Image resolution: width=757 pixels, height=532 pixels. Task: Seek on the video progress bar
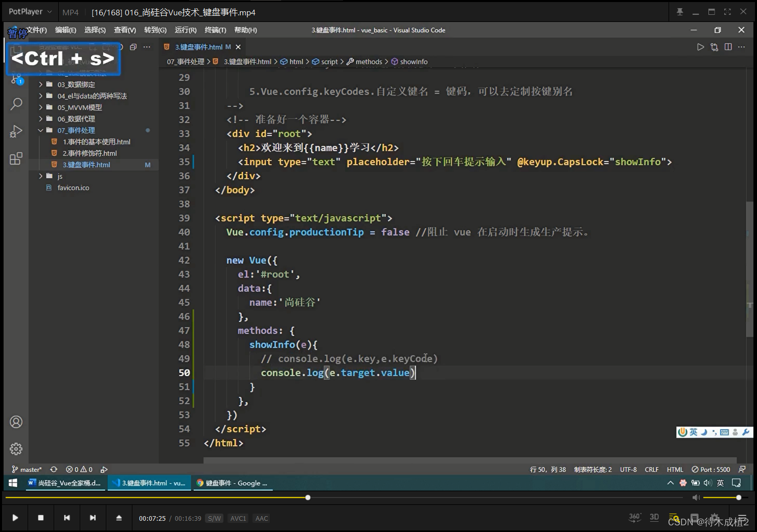tap(345, 497)
